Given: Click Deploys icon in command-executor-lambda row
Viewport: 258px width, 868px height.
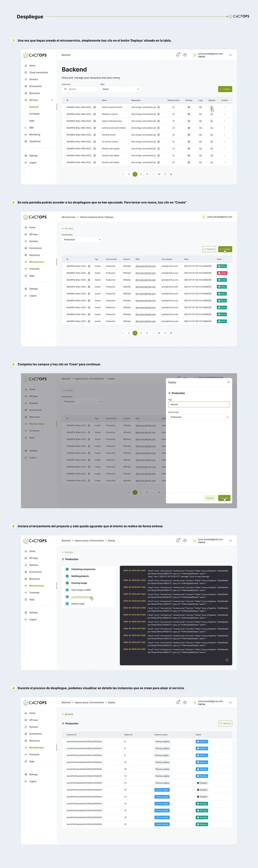Looking at the screenshot, I should coord(212,128).
